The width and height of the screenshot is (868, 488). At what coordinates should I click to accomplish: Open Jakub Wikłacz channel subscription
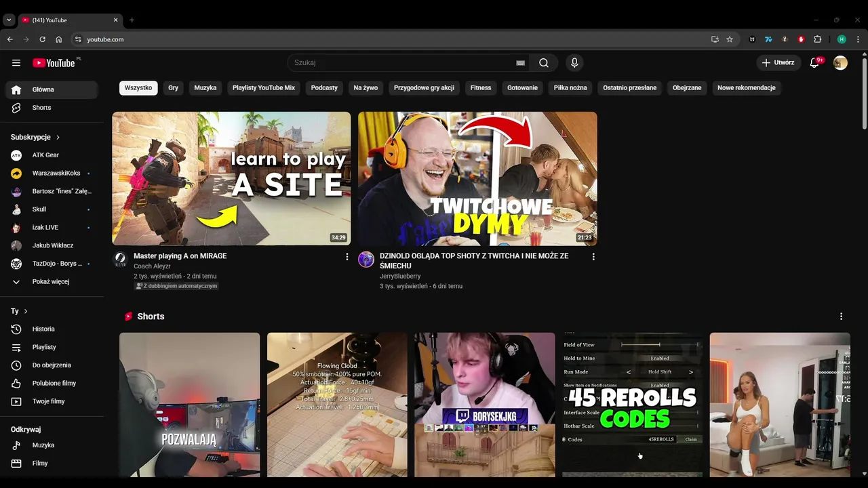pos(52,245)
